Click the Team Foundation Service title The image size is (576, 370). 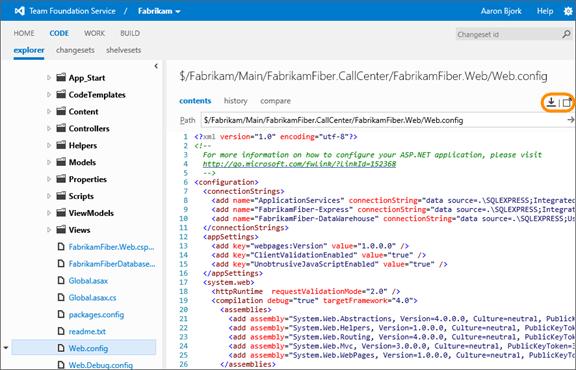coord(72,11)
